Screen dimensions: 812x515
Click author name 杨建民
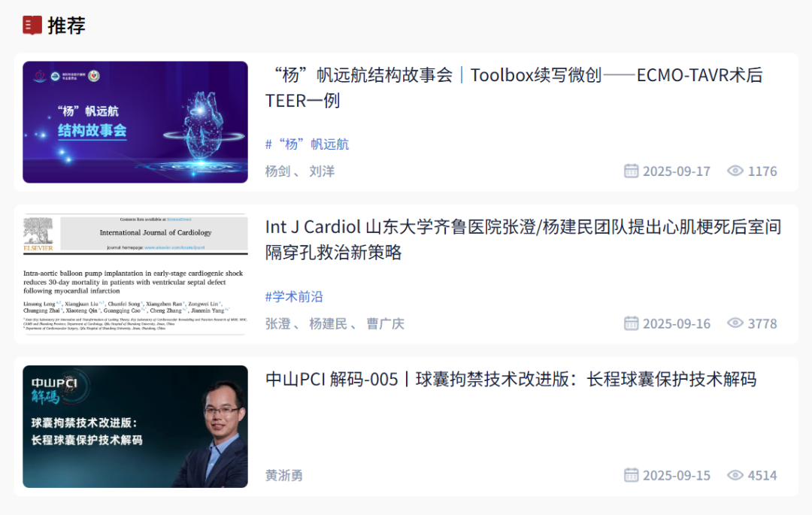click(328, 323)
